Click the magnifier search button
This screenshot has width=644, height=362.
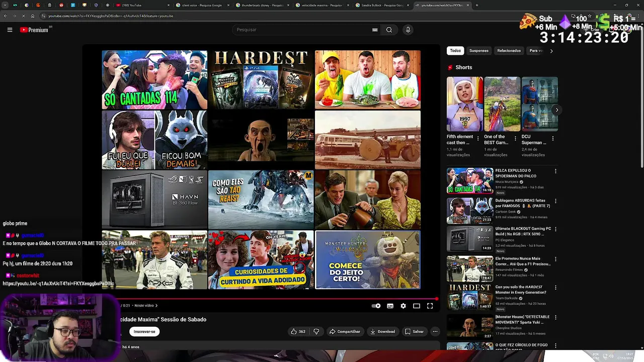tap(389, 30)
